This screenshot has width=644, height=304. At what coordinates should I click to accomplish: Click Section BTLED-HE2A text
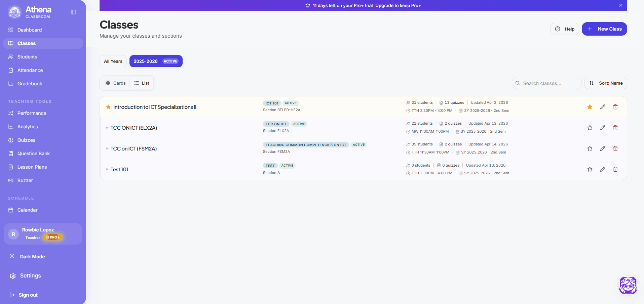[x=281, y=110]
